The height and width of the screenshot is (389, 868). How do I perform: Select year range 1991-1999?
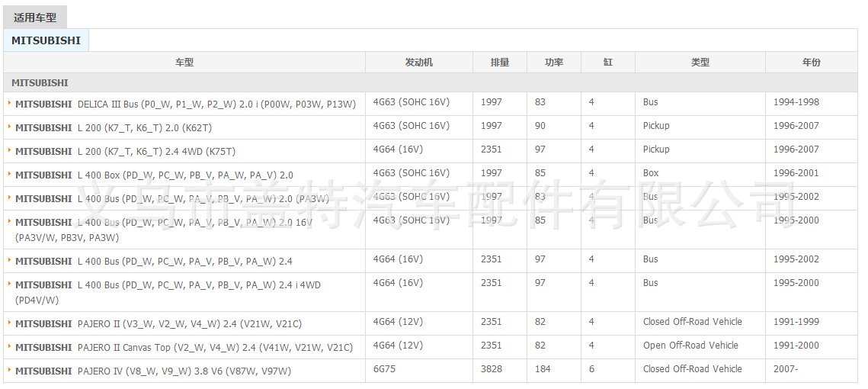point(796,321)
